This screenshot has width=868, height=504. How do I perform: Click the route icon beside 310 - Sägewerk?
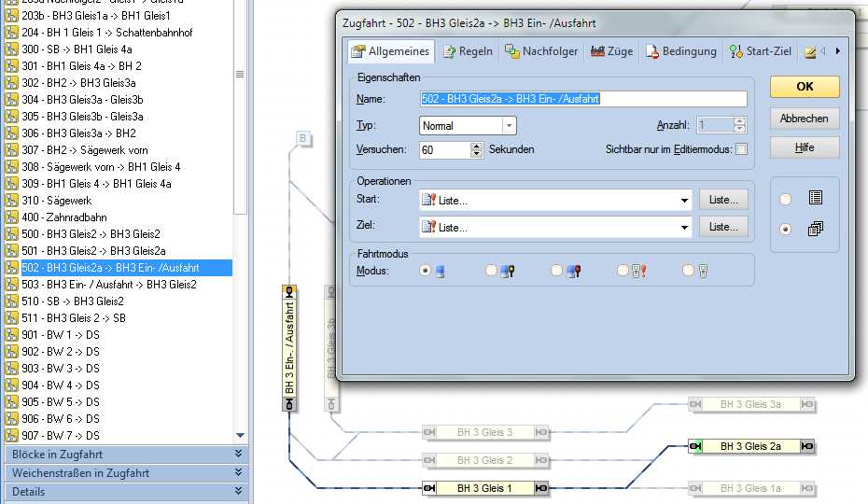tap(11, 201)
